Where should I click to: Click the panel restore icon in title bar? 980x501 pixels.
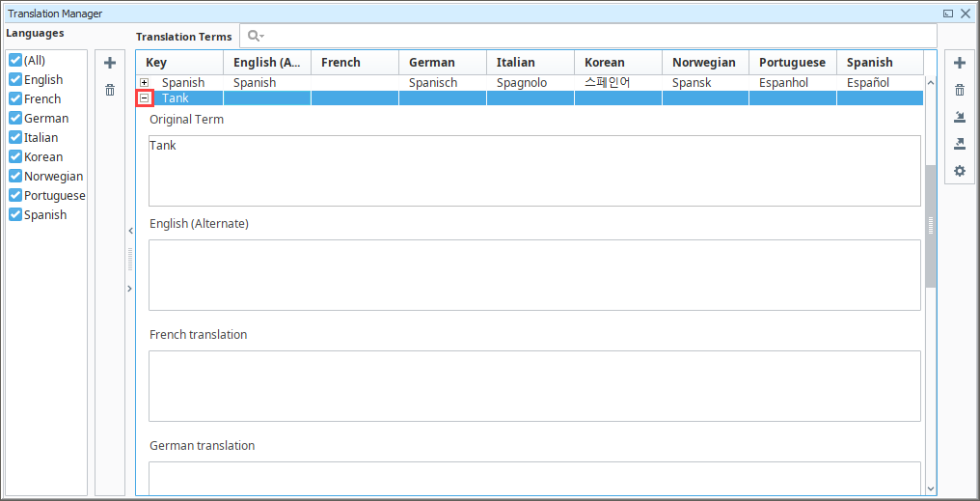coord(948,14)
